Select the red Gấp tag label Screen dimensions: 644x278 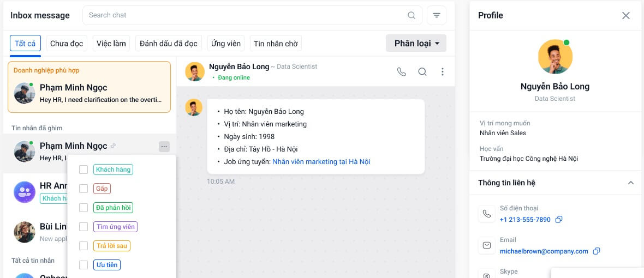[x=102, y=189]
